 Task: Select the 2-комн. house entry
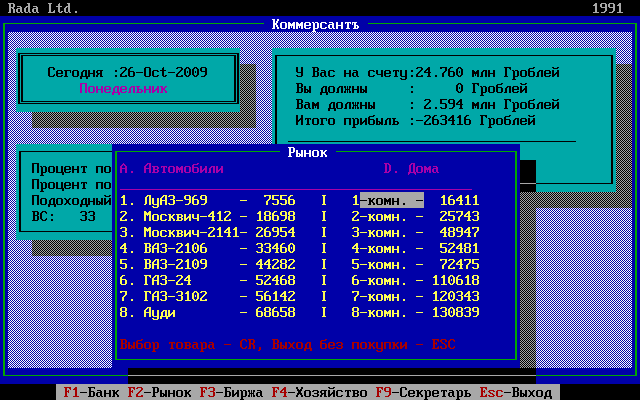pos(416,216)
